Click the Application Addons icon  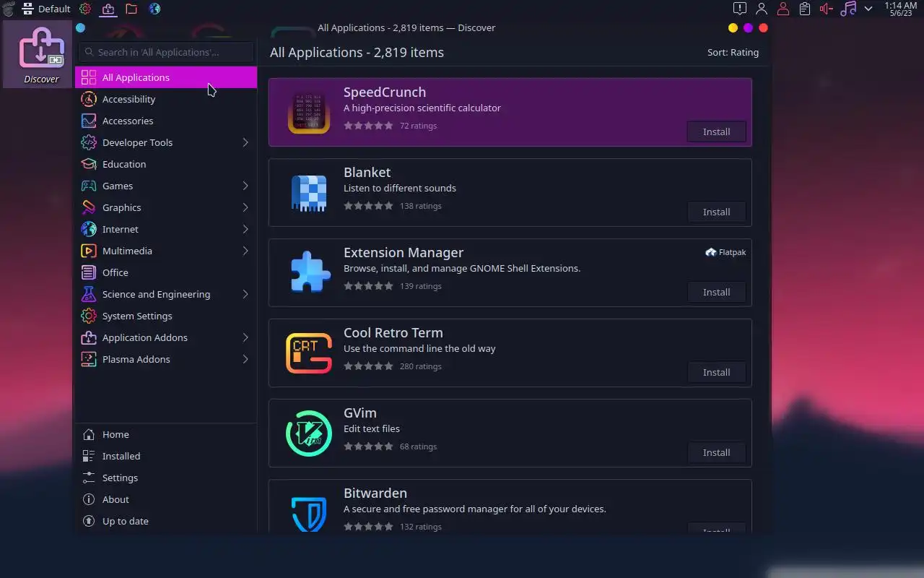[x=89, y=337]
